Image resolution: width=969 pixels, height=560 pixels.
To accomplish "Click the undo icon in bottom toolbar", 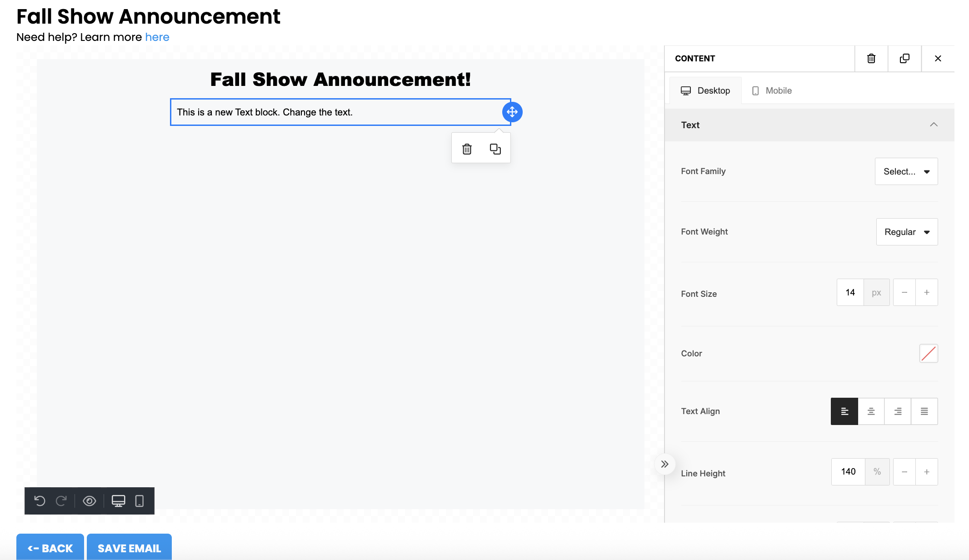I will click(x=40, y=501).
